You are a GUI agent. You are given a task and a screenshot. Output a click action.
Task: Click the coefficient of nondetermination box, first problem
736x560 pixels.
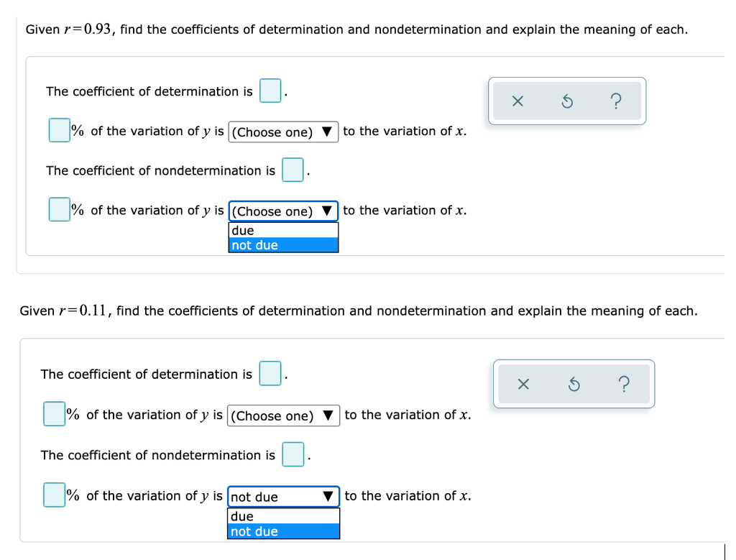[x=293, y=170]
